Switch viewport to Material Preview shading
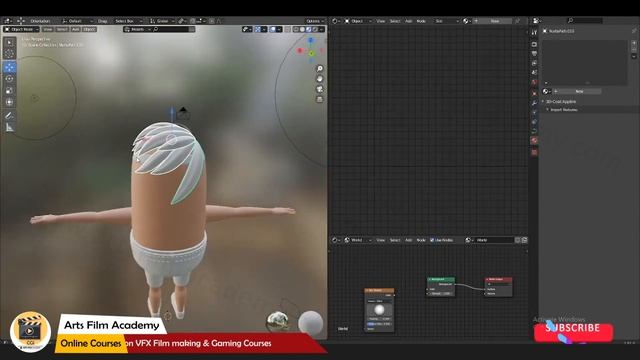 click(x=309, y=29)
